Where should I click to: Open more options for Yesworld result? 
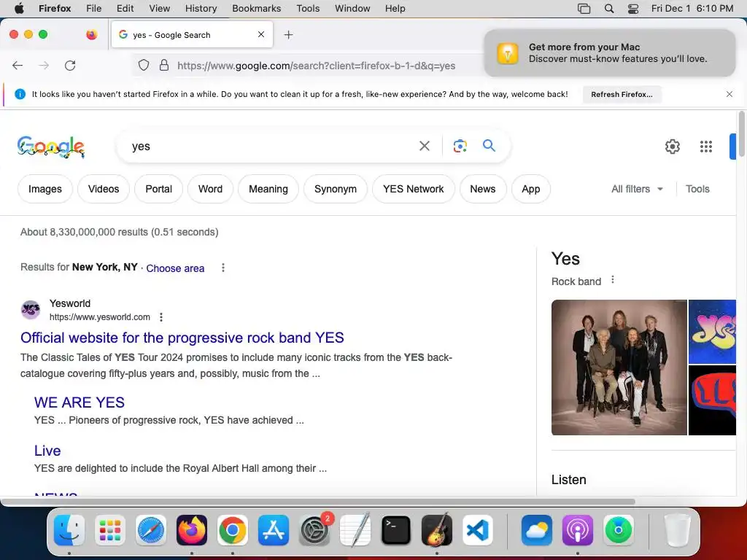pos(161,317)
